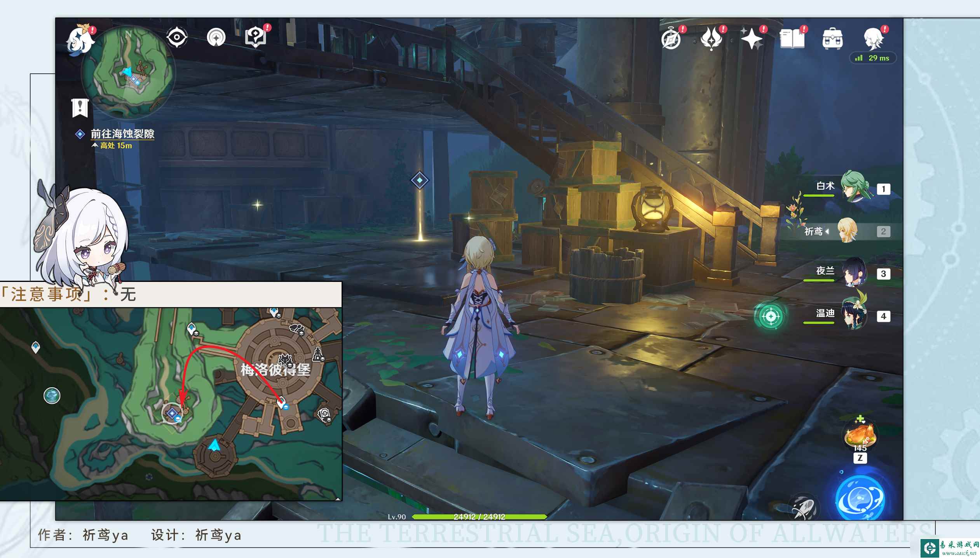Use the roast chicken food shortcut

click(x=860, y=434)
